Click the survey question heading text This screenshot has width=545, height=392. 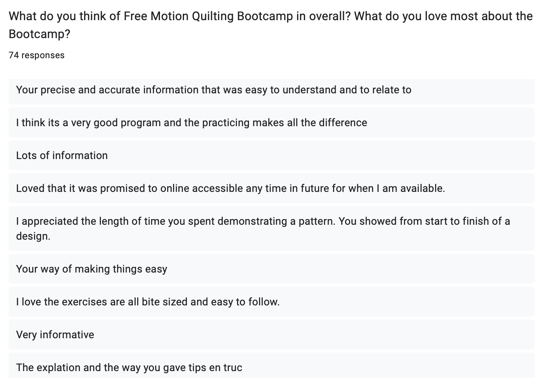pos(271,25)
